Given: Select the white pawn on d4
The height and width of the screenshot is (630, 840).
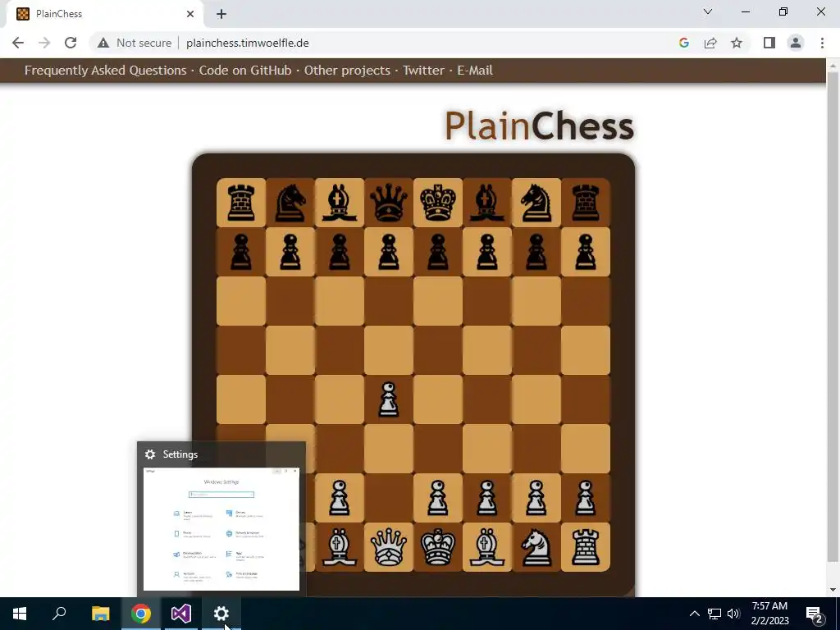Looking at the screenshot, I should click(x=389, y=399).
